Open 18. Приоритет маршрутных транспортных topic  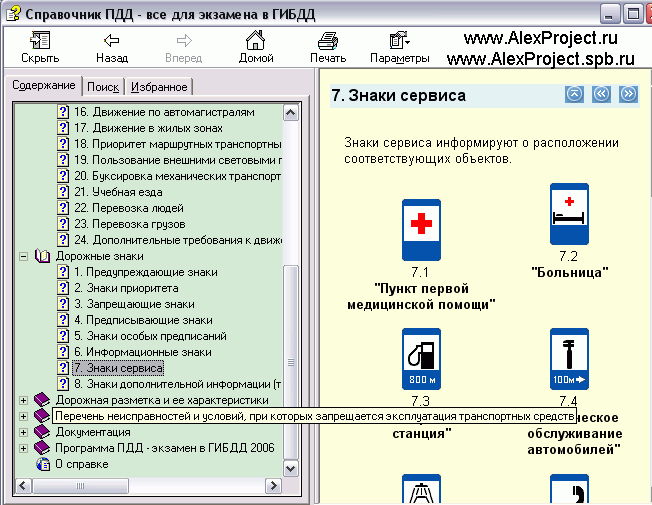[178, 144]
